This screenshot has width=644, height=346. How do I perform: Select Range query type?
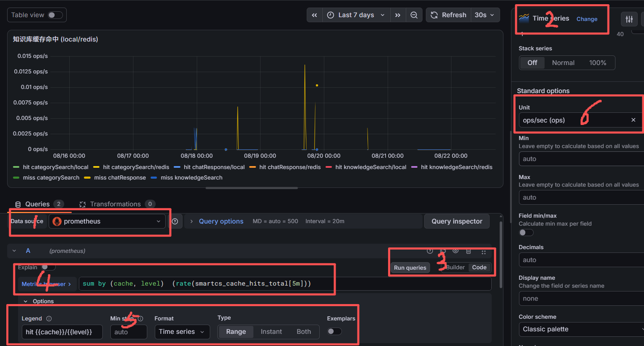click(236, 332)
